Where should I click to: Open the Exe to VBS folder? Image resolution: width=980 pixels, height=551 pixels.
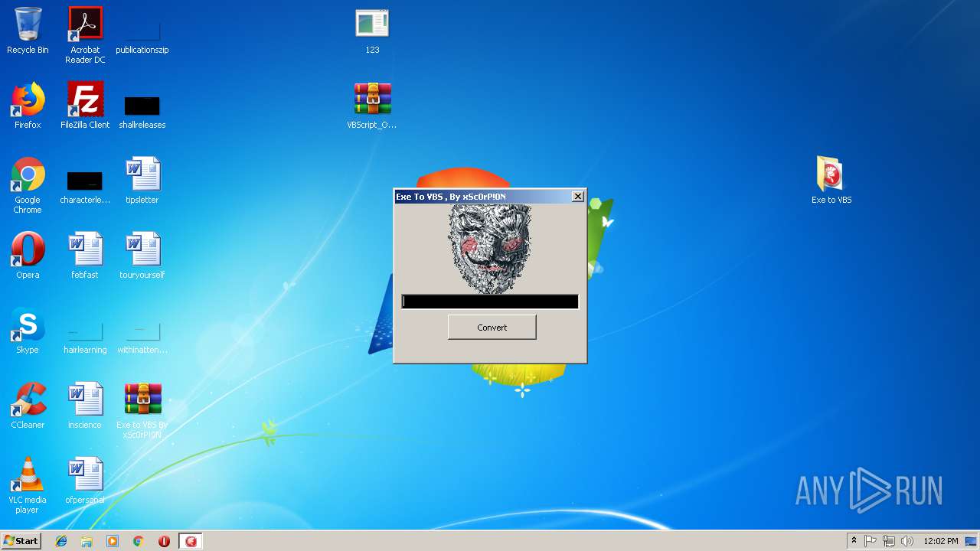(x=831, y=181)
